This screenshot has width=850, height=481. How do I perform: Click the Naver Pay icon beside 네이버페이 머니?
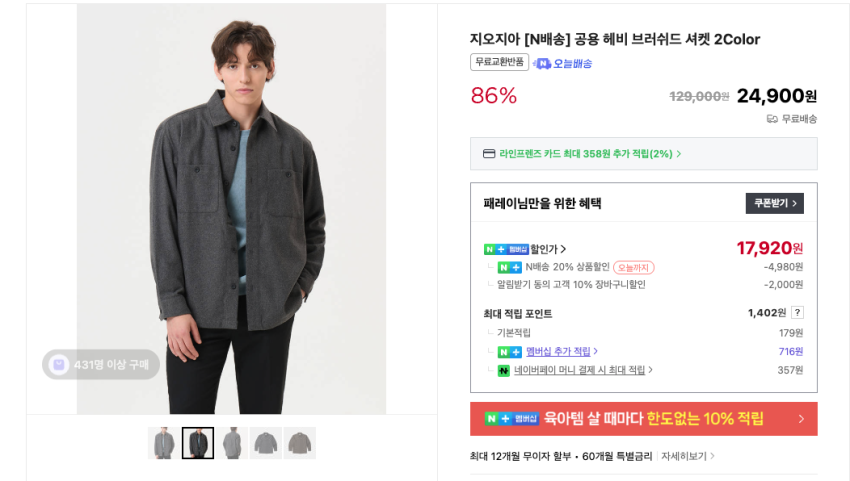tap(504, 371)
